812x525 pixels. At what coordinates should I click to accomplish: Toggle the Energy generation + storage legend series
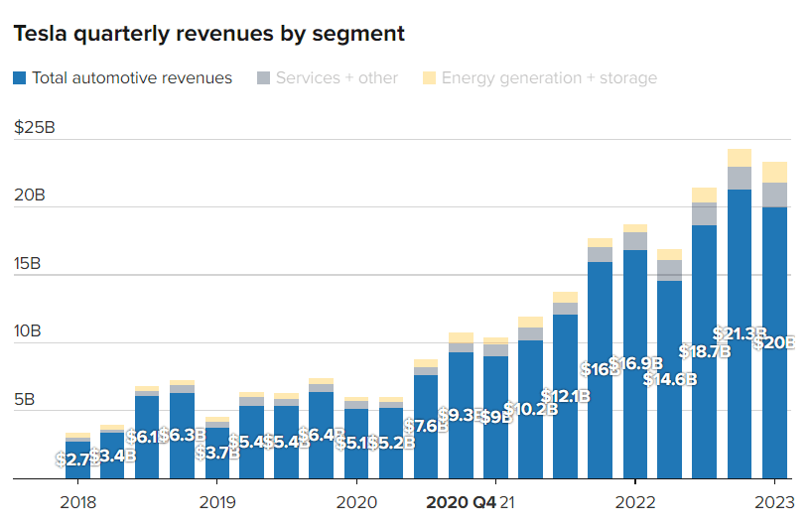tap(549, 77)
